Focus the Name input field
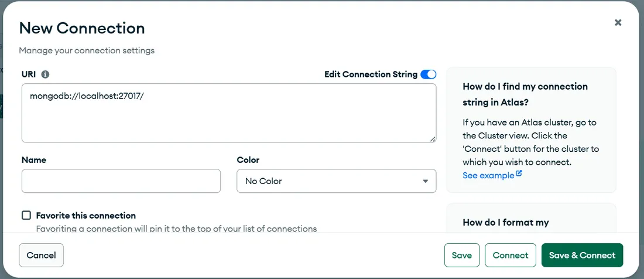 click(121, 181)
